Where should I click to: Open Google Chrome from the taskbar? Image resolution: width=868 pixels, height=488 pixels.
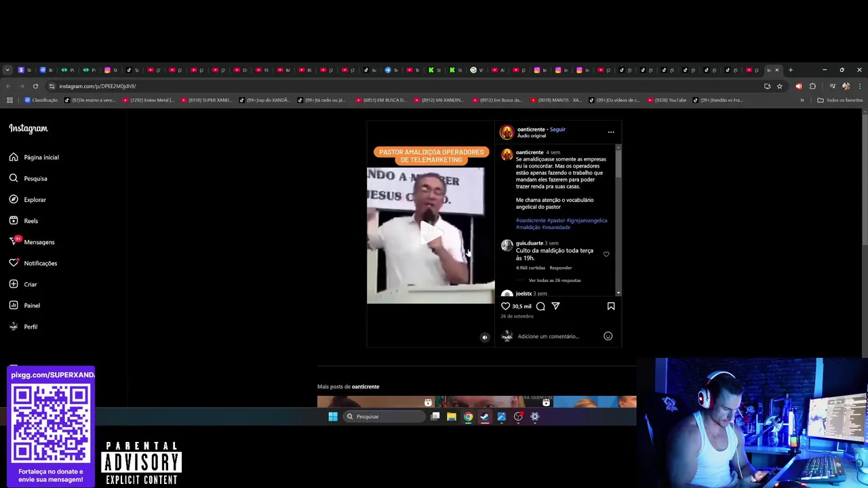468,417
